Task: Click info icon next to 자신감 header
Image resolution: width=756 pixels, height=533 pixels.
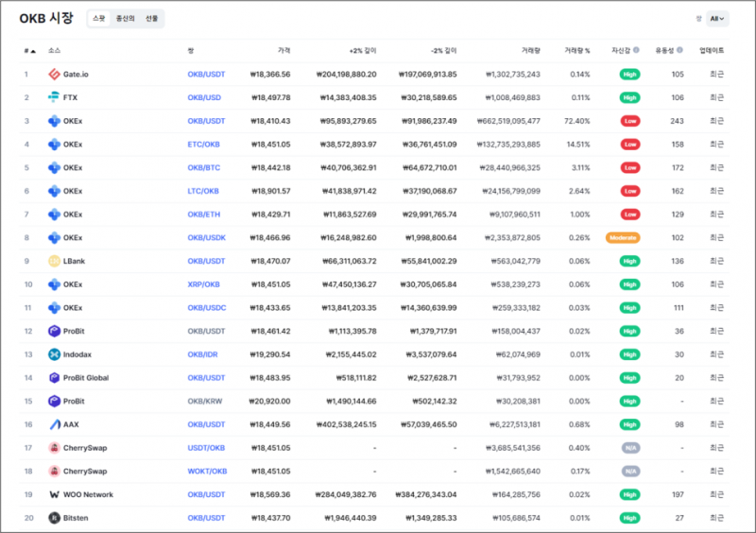Action: [x=636, y=50]
